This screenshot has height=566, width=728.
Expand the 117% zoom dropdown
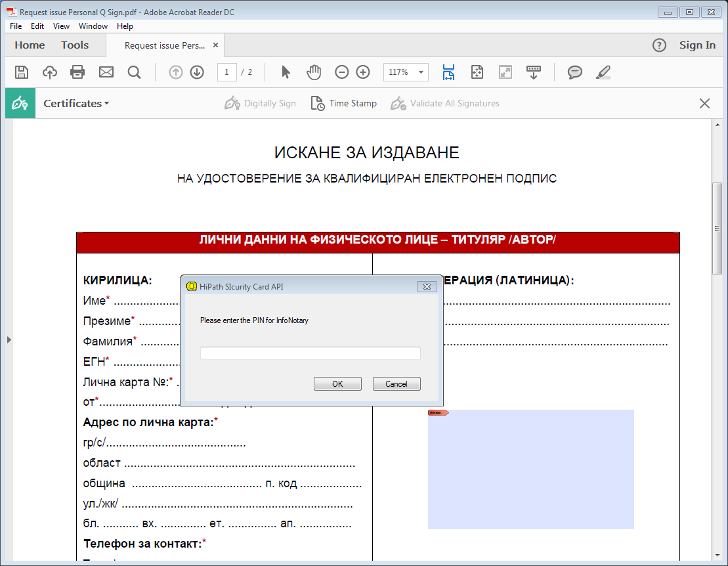pos(420,72)
